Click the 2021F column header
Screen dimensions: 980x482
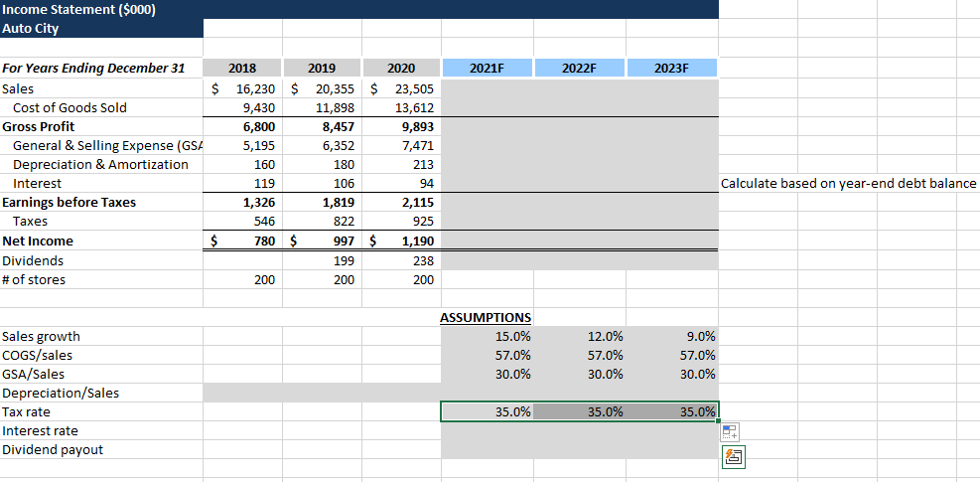[x=488, y=69]
